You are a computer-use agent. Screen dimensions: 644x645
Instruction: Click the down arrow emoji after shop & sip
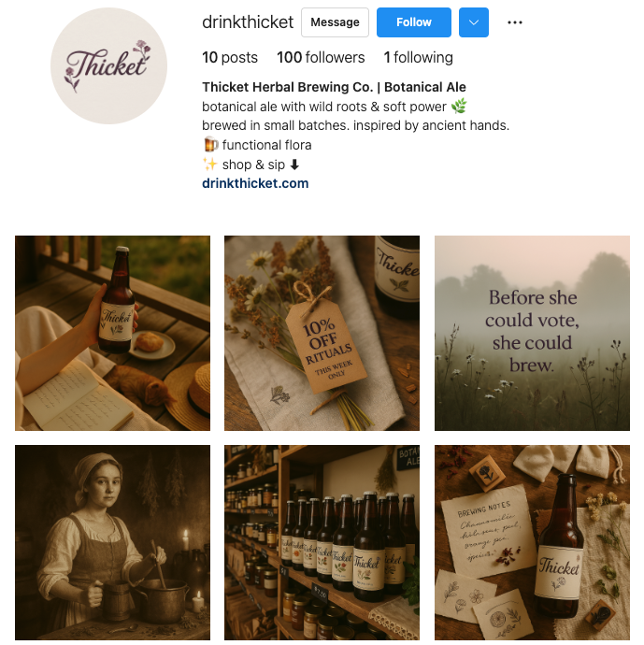click(294, 165)
